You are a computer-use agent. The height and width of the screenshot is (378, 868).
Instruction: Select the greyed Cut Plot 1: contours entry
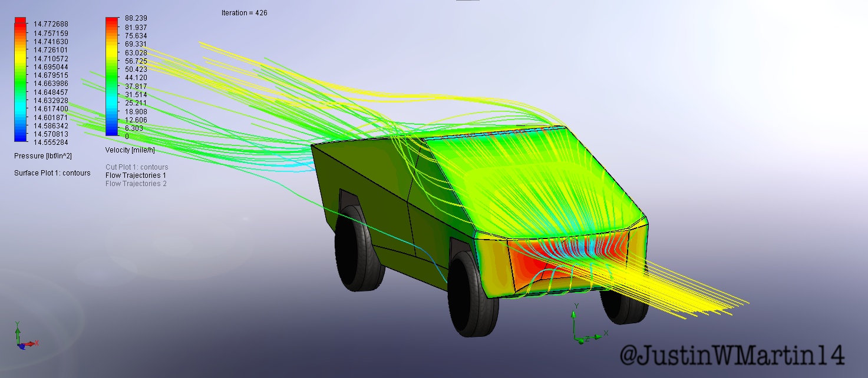pyautogui.click(x=137, y=167)
